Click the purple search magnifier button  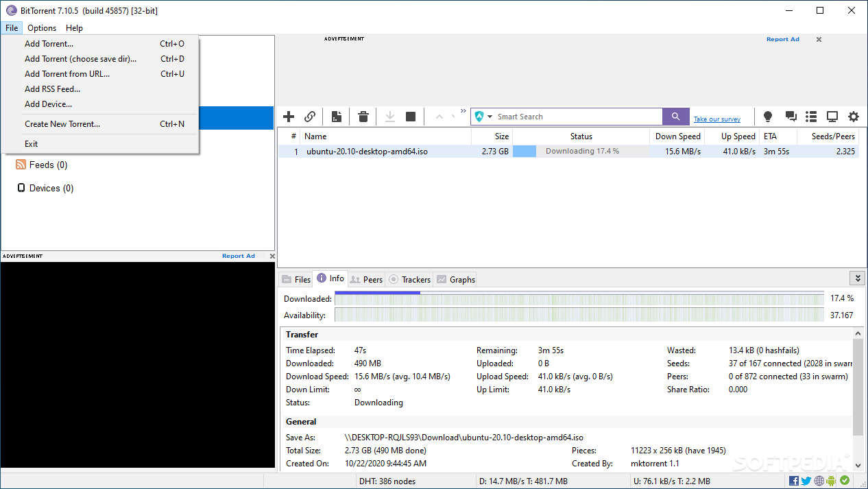(x=675, y=117)
